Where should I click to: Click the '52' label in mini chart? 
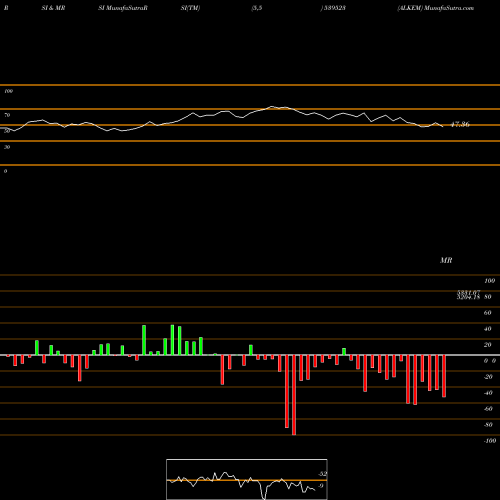coord(322,474)
